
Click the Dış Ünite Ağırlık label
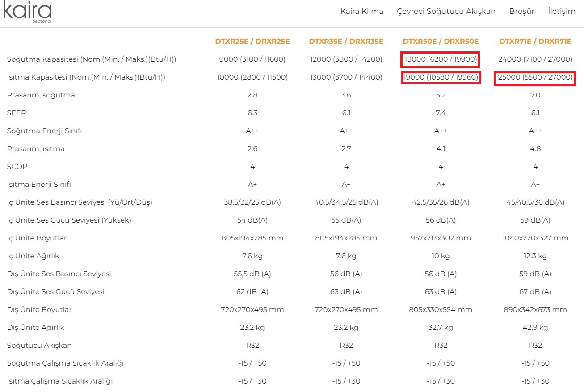coord(36,328)
